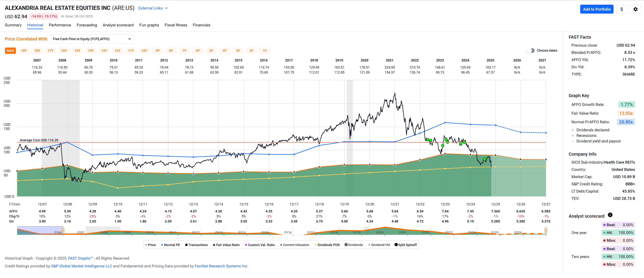
Task: Click the Fair Value Ratio 12.05x value
Action: pyautogui.click(x=626, y=113)
